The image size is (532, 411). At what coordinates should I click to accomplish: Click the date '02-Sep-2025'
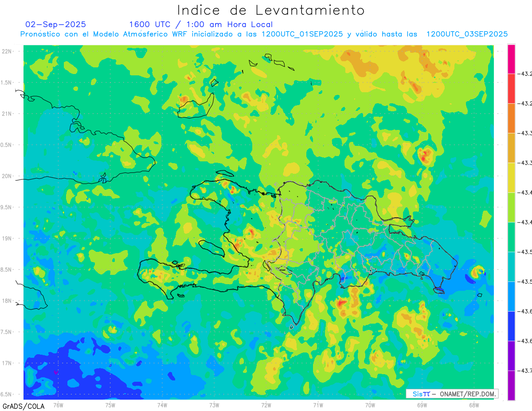coord(56,24)
